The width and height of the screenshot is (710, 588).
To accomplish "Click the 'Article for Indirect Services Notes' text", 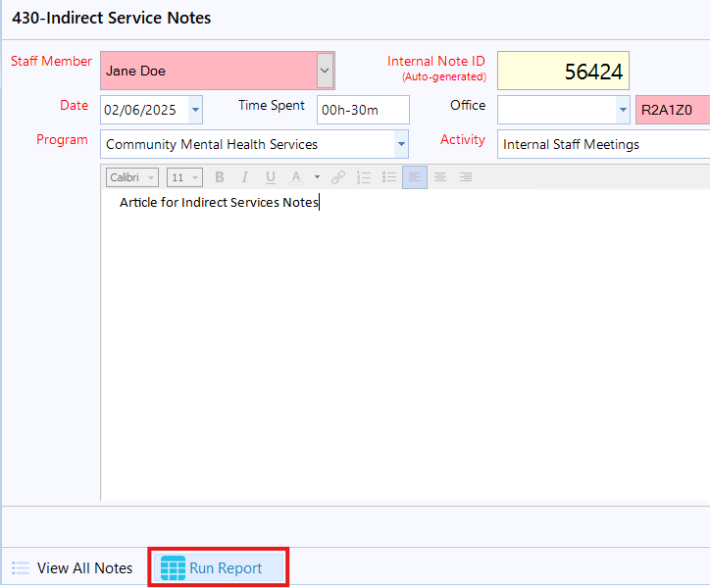I will 219,202.
